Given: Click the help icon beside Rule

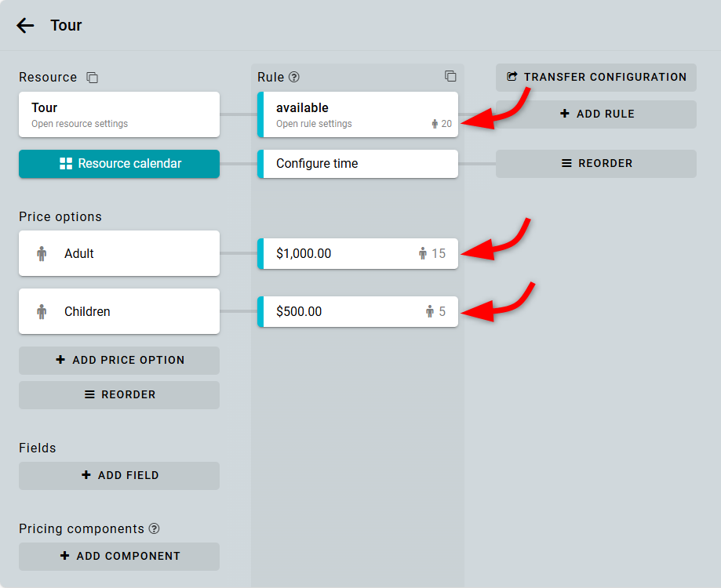Looking at the screenshot, I should click(294, 77).
